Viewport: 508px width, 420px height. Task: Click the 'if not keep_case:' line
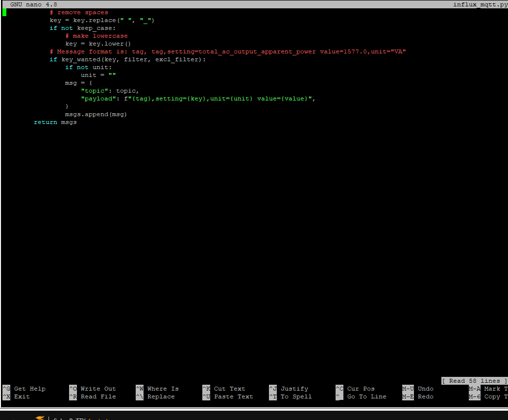tap(83, 28)
